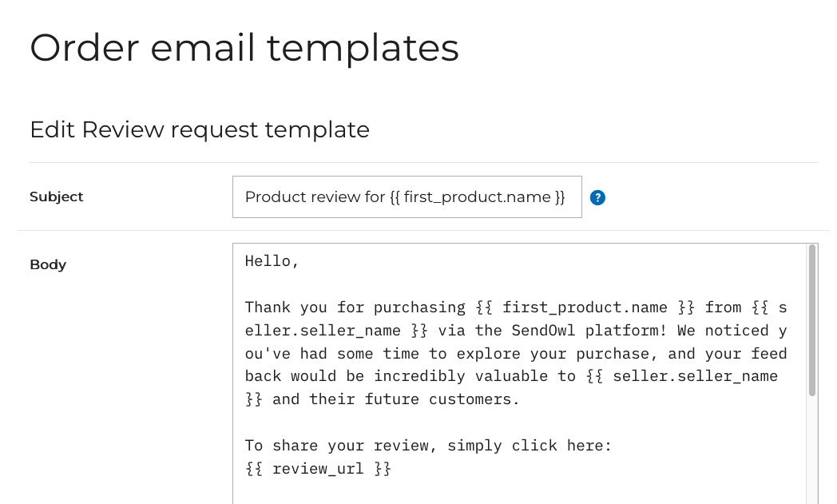
Task: Click the {{ review_url }} line in Body
Action: pyautogui.click(x=318, y=468)
